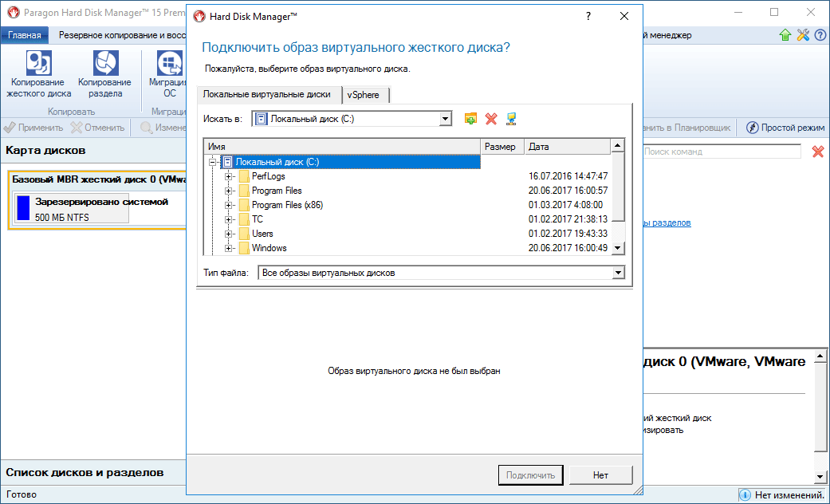Expand the Program Files (x86) folder node
Viewport: 830px width, 504px height.
(229, 205)
